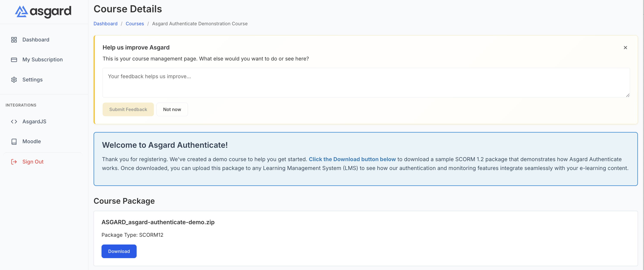Dismiss feedback prompt with Not now

coord(172,109)
